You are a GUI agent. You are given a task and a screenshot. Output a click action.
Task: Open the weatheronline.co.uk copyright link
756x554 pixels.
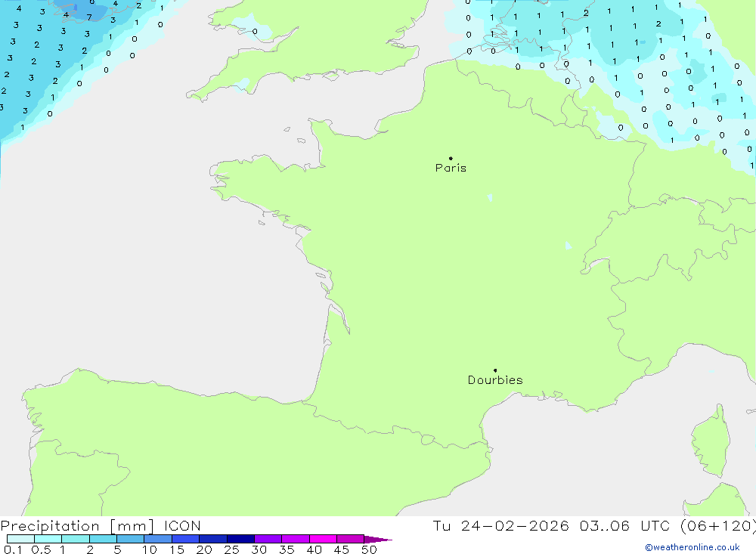click(692, 547)
